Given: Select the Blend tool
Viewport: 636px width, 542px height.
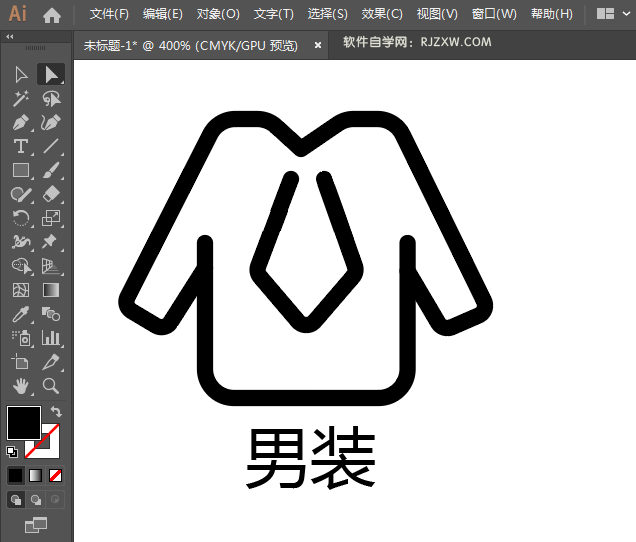Looking at the screenshot, I should (51, 314).
